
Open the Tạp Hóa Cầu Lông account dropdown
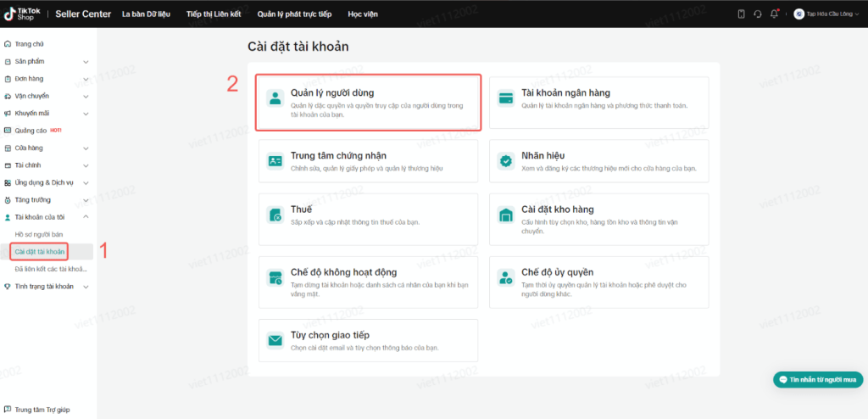pos(826,14)
